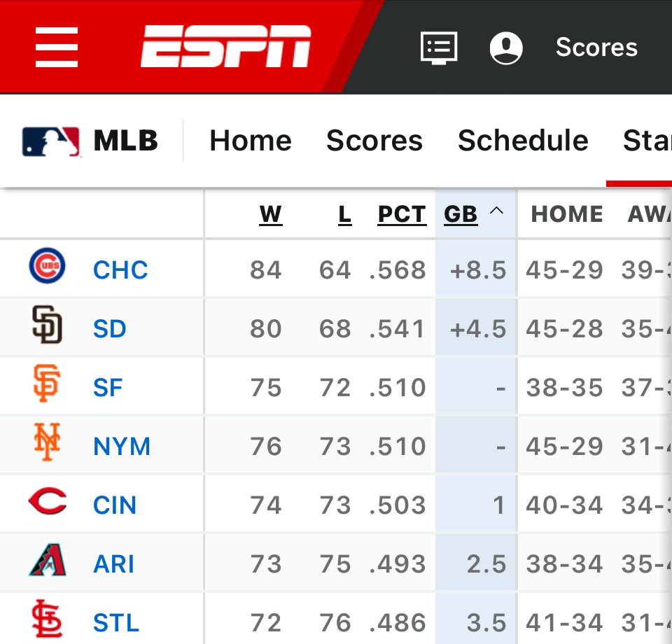Sort standings by W column
This screenshot has width=672, height=644.
[x=270, y=214]
